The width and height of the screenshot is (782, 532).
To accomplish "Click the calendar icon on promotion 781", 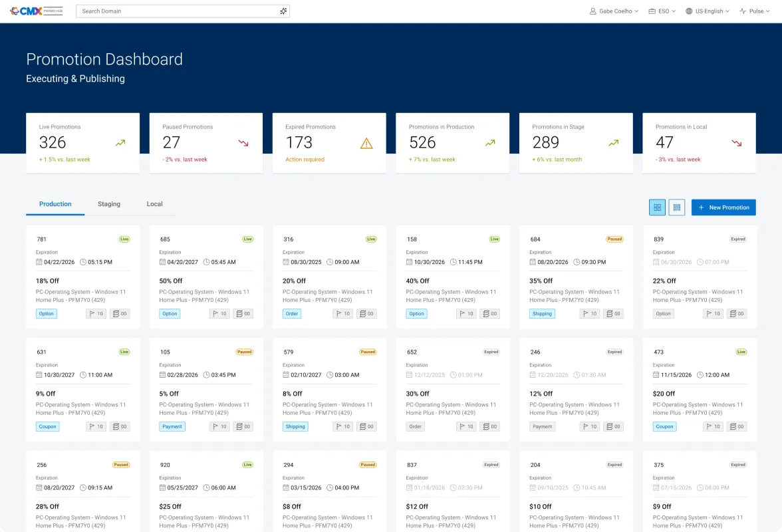I will [39, 262].
